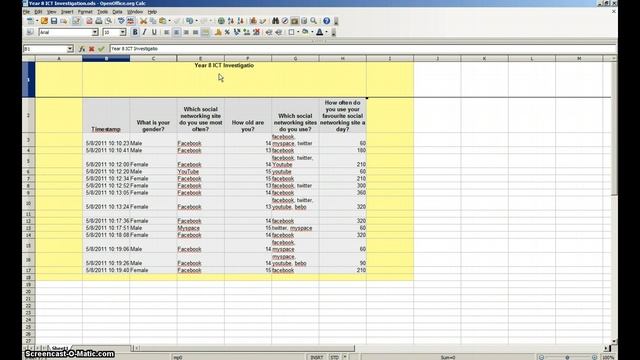Open Find and Replace binoculars icon
Screen dimensions: 640x360
pos(276,21)
